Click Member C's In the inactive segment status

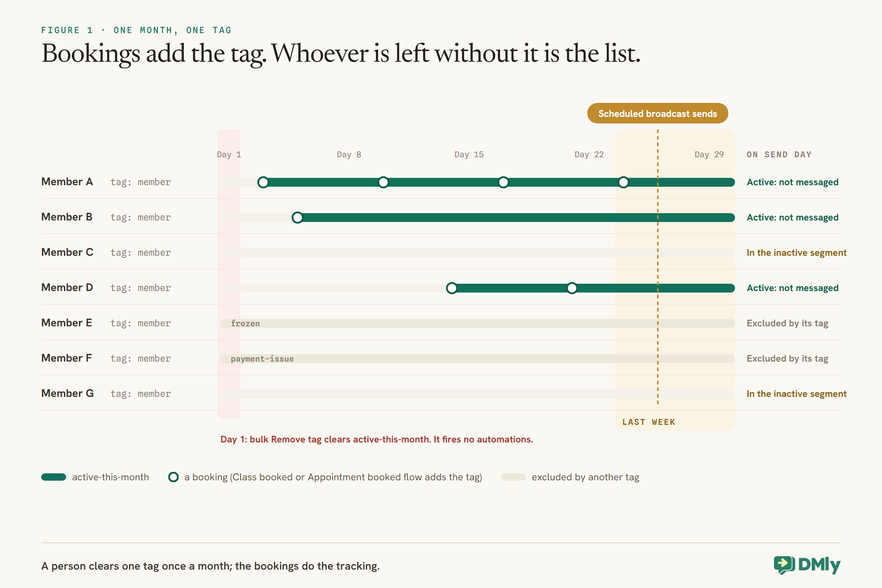[x=796, y=253]
